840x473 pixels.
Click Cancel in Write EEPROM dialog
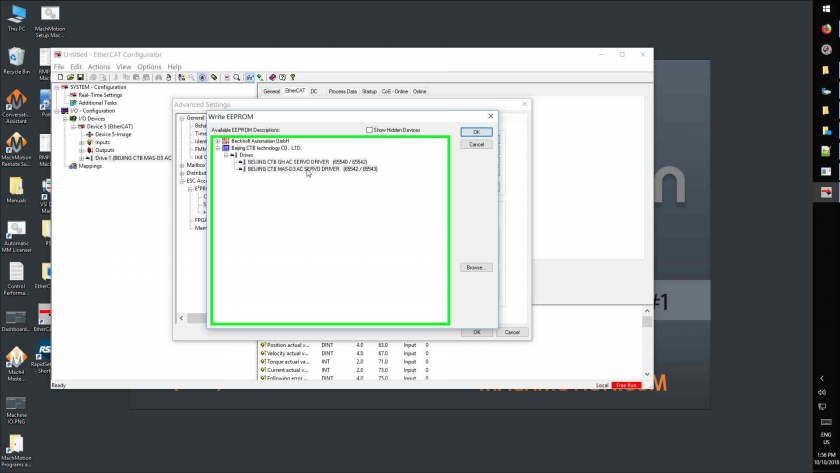pyautogui.click(x=476, y=144)
